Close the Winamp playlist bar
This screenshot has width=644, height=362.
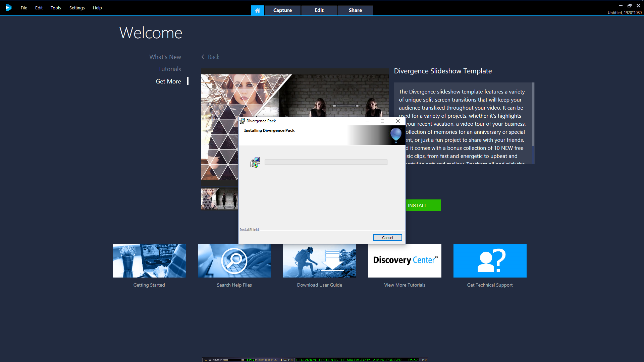(x=426, y=360)
